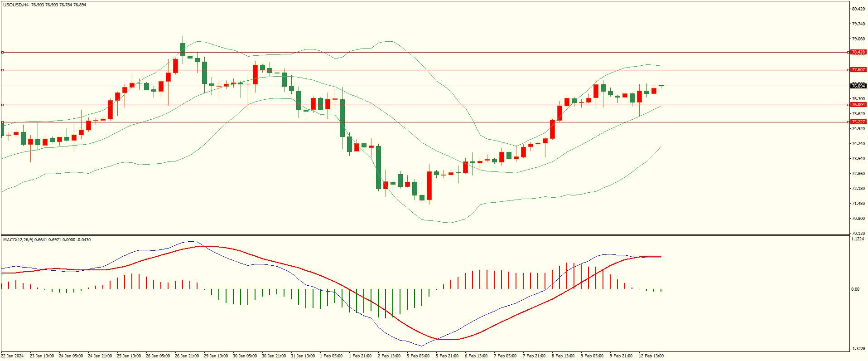Screen dimensions: 868x361
Task: Click the 80.420 price scale value
Action: pos(858,9)
